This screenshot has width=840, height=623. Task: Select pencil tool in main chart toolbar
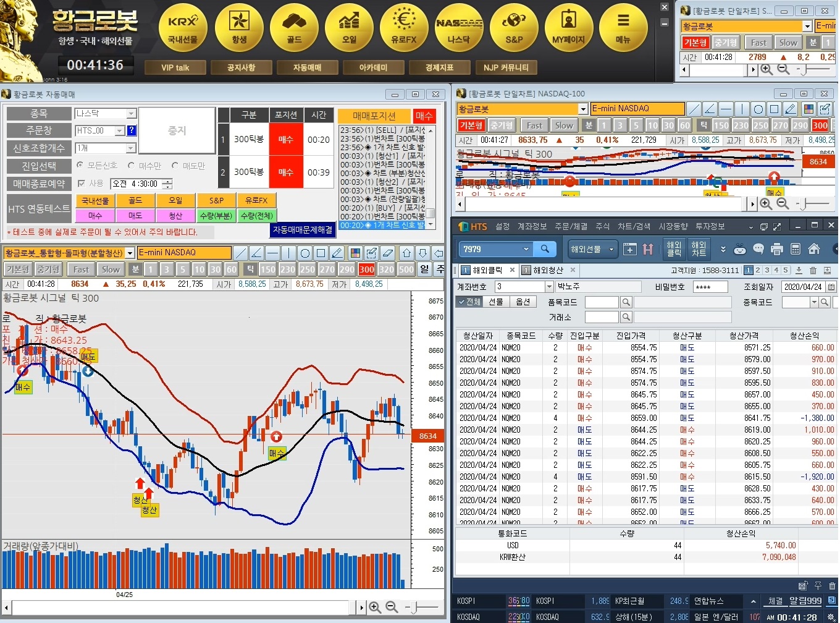(x=337, y=253)
